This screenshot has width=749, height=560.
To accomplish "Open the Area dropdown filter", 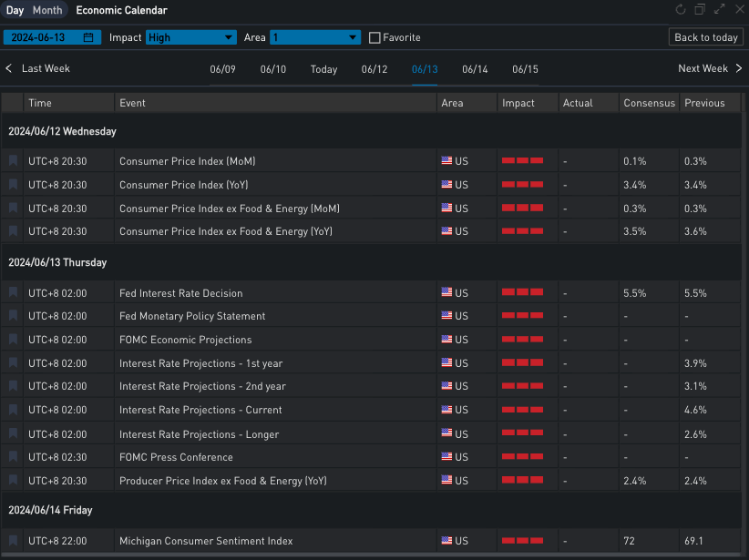I will (x=315, y=37).
